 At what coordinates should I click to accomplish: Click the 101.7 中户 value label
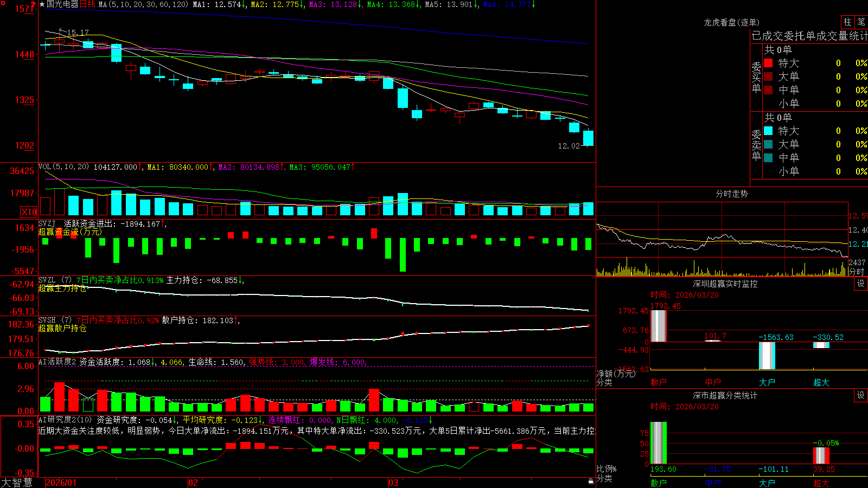point(715,336)
